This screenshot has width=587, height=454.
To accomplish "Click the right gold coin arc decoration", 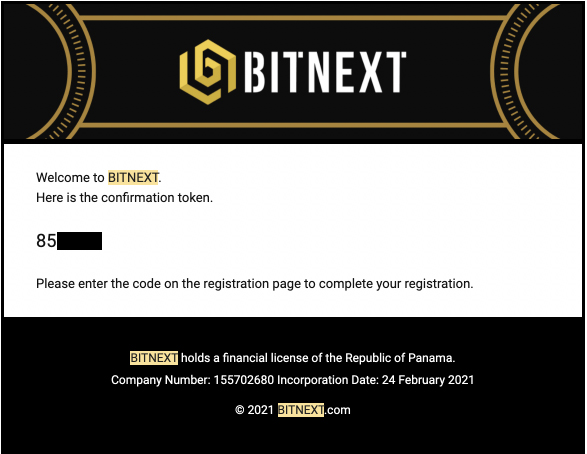I will click(524, 71).
